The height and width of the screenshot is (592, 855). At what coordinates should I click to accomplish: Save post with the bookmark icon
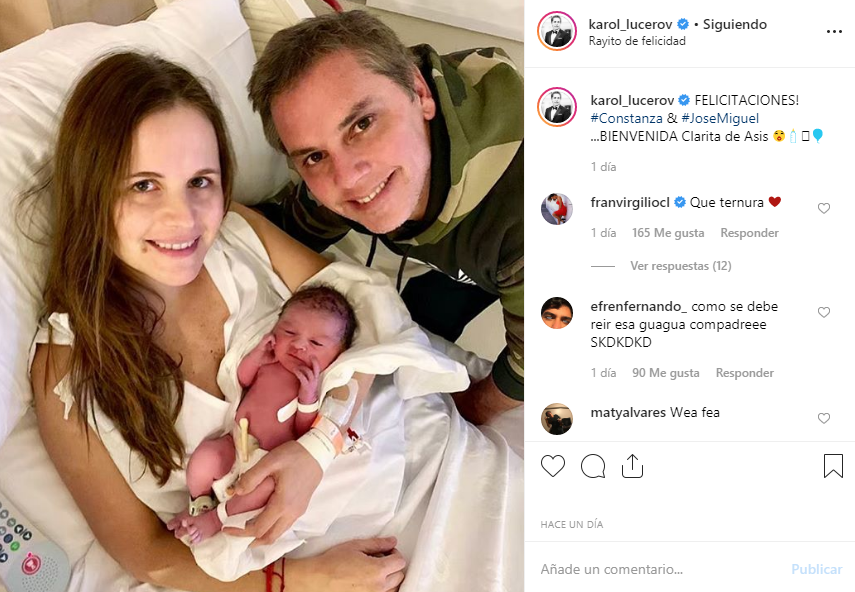(833, 466)
